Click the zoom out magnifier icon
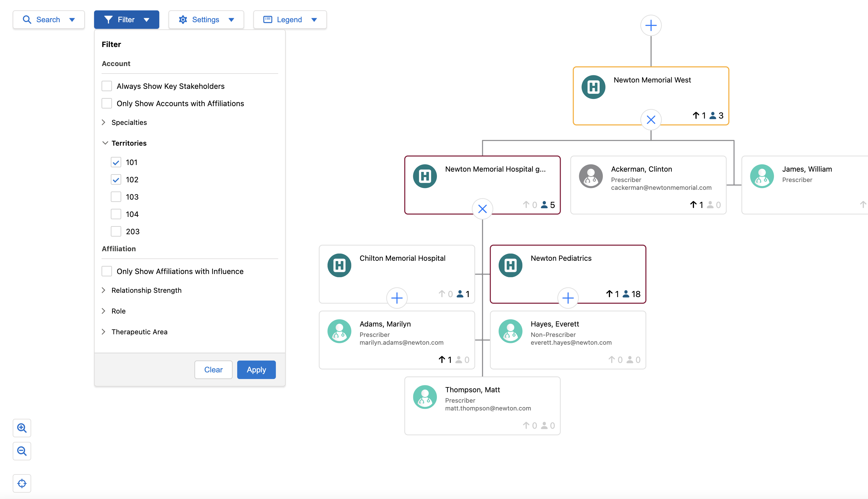Screen dimensions: 868x499 (22, 451)
